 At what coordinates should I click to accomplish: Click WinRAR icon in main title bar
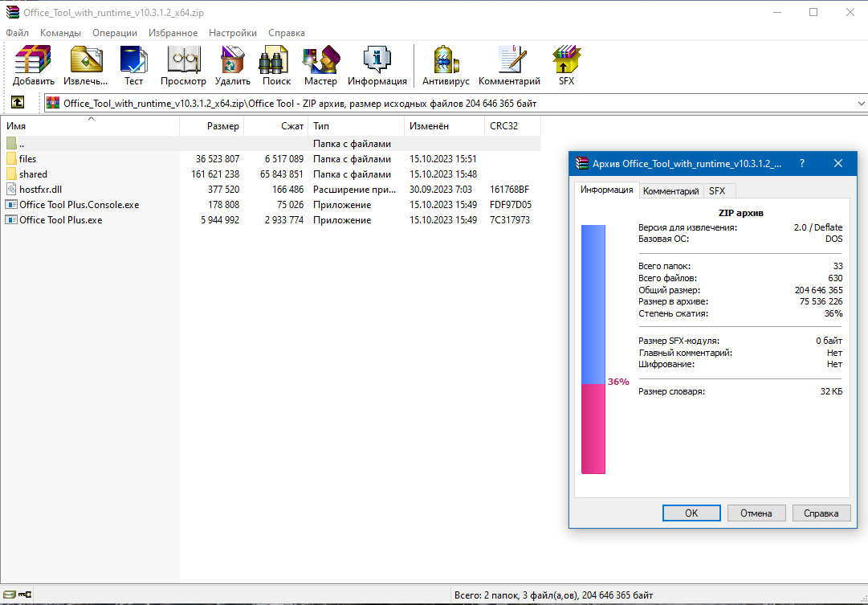click(12, 12)
